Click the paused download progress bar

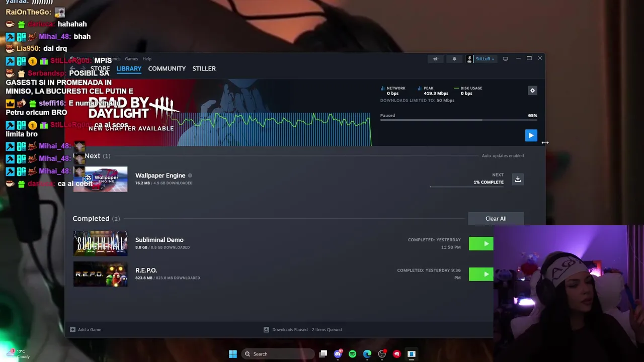click(458, 120)
